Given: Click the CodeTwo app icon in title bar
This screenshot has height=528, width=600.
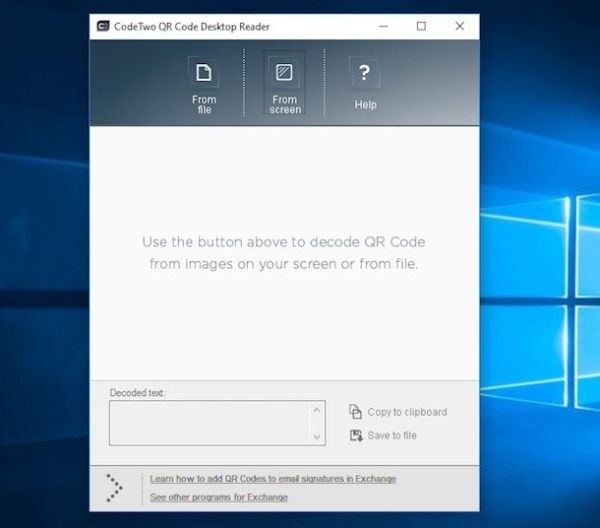Looking at the screenshot, I should point(103,26).
